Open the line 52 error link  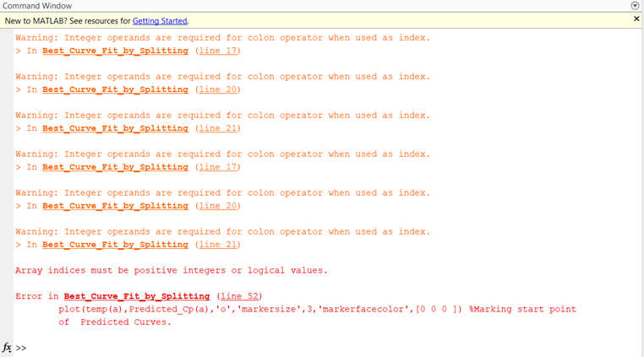coord(240,296)
